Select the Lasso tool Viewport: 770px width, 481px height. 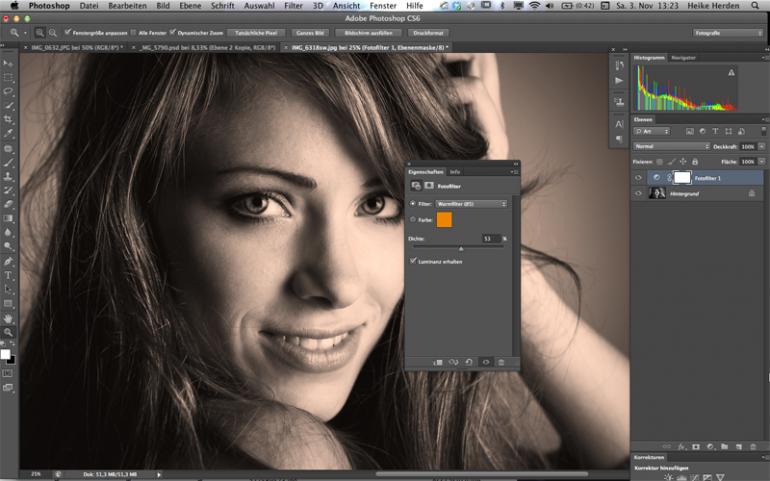pos(8,91)
